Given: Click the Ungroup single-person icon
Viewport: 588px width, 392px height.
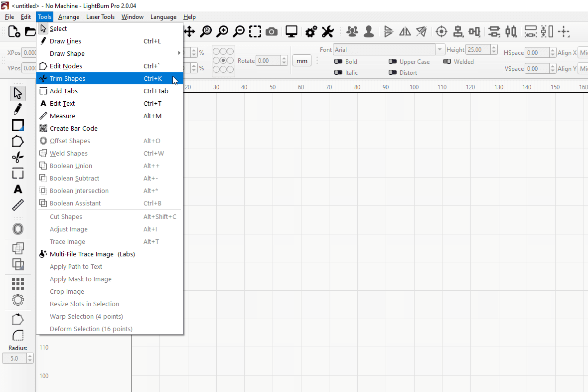Looking at the screenshot, I should 369,31.
